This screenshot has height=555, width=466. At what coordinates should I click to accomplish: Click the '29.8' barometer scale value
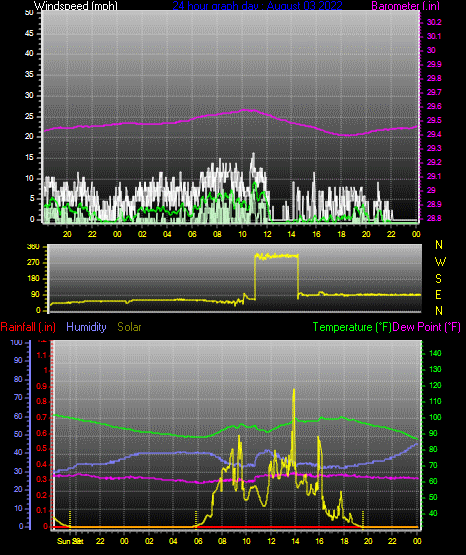pyautogui.click(x=434, y=79)
